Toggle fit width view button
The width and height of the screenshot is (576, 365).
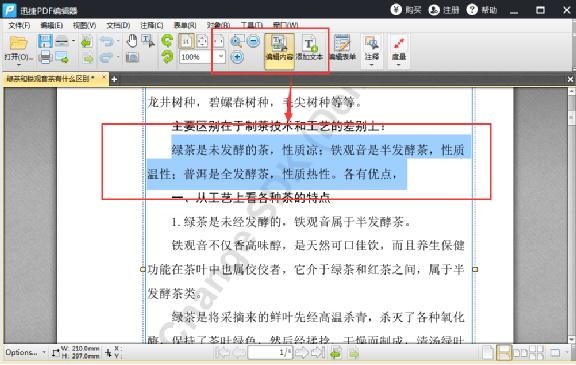pos(218,41)
